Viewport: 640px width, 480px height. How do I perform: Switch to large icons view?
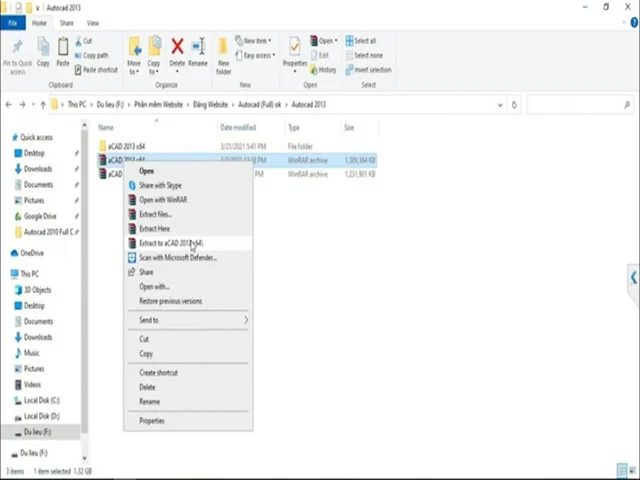pos(633,471)
